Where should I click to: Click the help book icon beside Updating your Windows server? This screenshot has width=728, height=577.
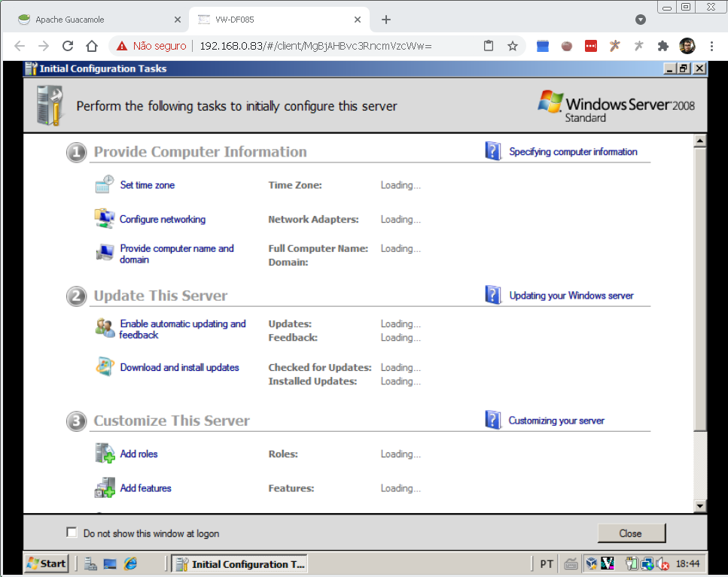point(492,295)
